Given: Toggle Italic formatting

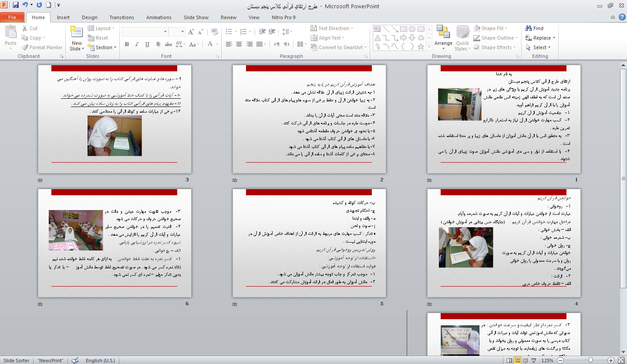Looking at the screenshot, I should tap(137, 44).
